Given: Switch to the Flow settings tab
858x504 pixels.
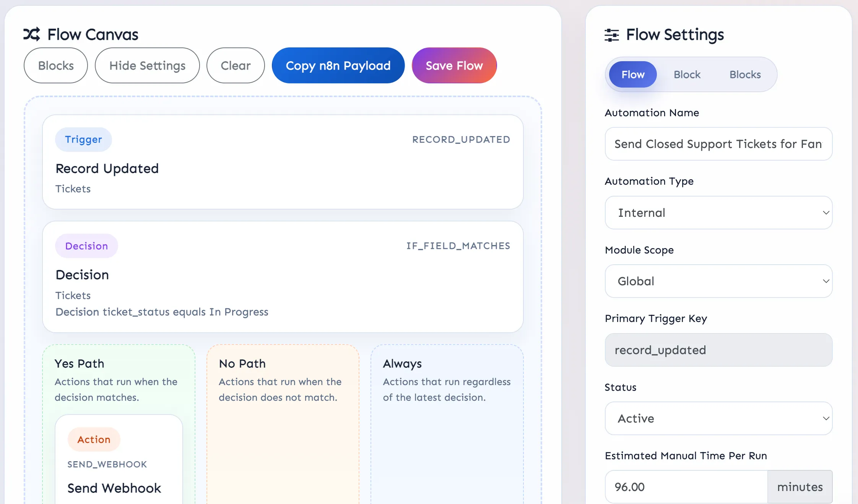Looking at the screenshot, I should point(633,75).
